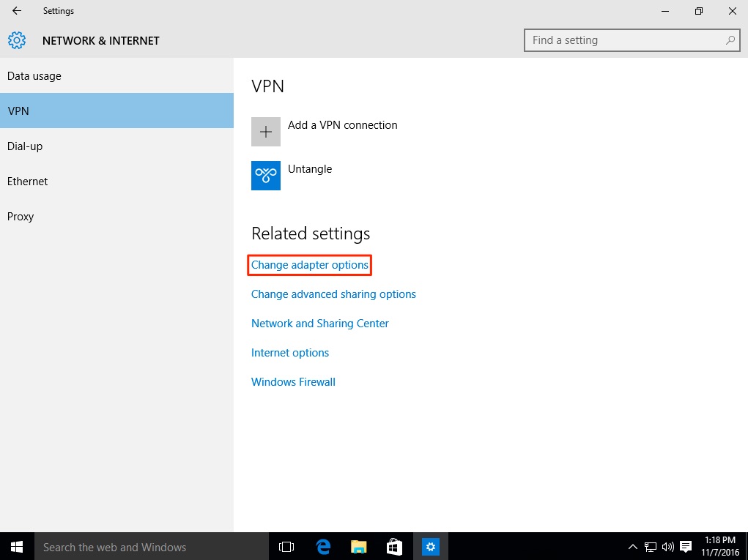Launch the Windows Store taskbar icon
Viewport: 748px width, 560px height.
(x=394, y=547)
